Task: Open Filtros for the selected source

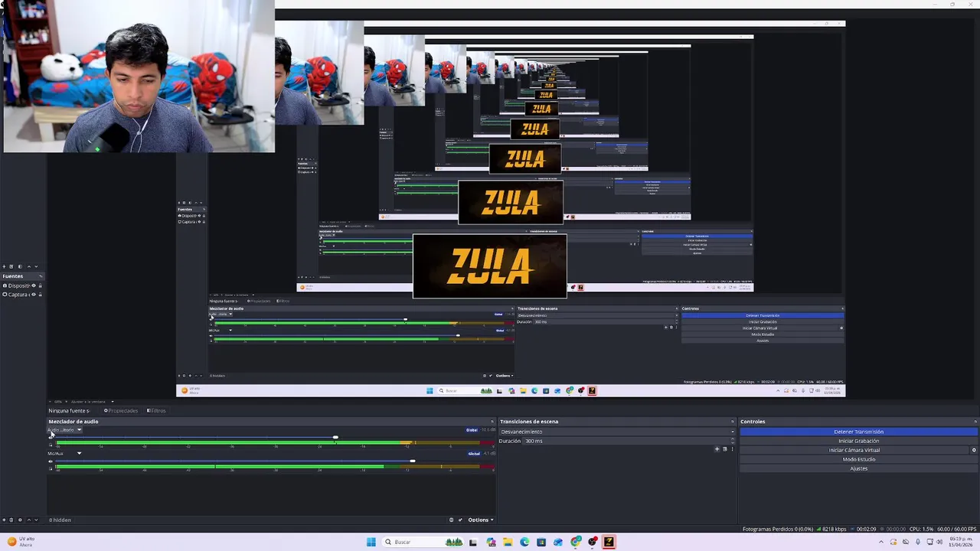Action: (x=156, y=411)
